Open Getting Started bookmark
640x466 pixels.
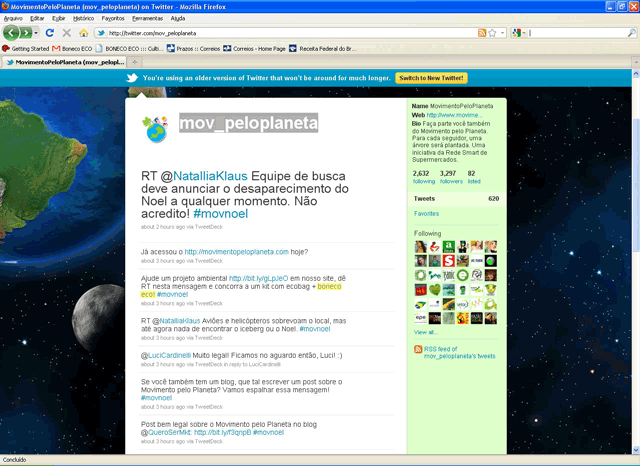coord(26,49)
